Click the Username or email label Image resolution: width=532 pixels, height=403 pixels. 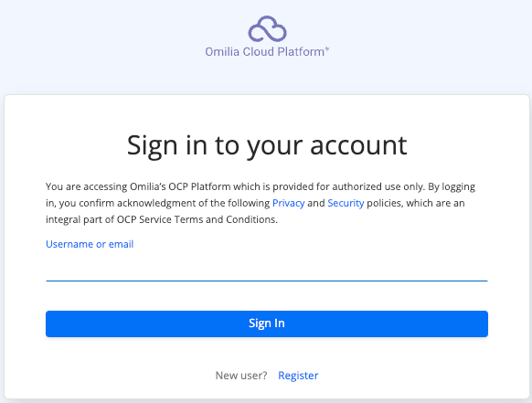pyautogui.click(x=90, y=244)
